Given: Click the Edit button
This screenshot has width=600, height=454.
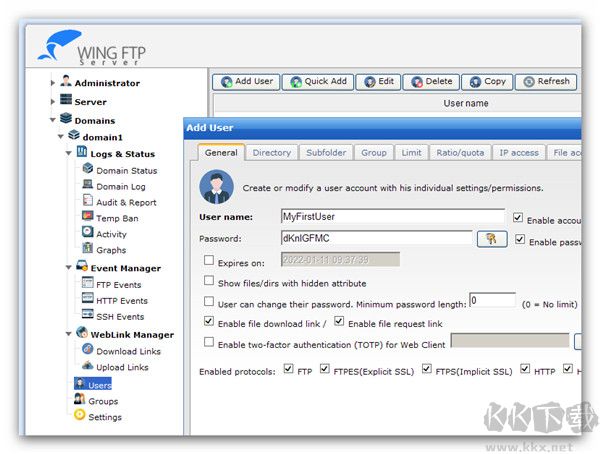Looking at the screenshot, I should click(378, 82).
